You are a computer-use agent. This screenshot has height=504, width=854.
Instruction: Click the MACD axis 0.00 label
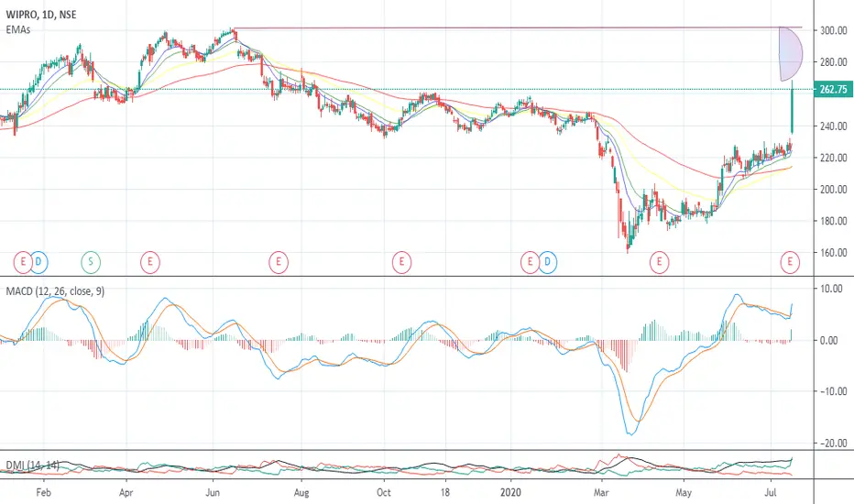831,340
